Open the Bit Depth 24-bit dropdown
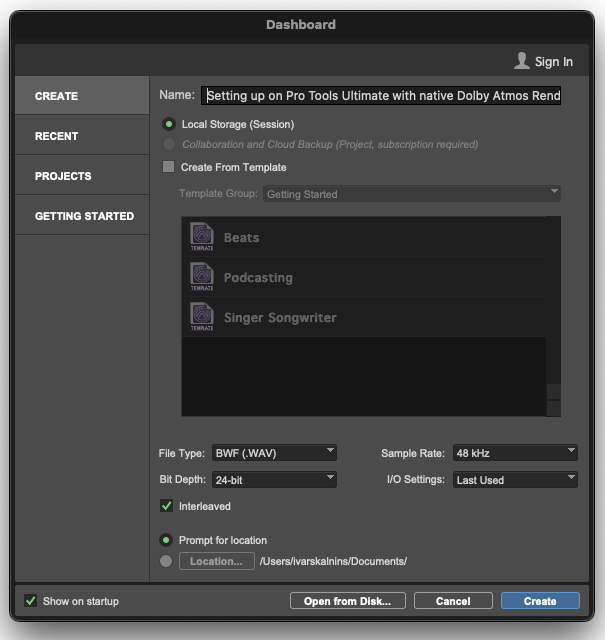 274,480
